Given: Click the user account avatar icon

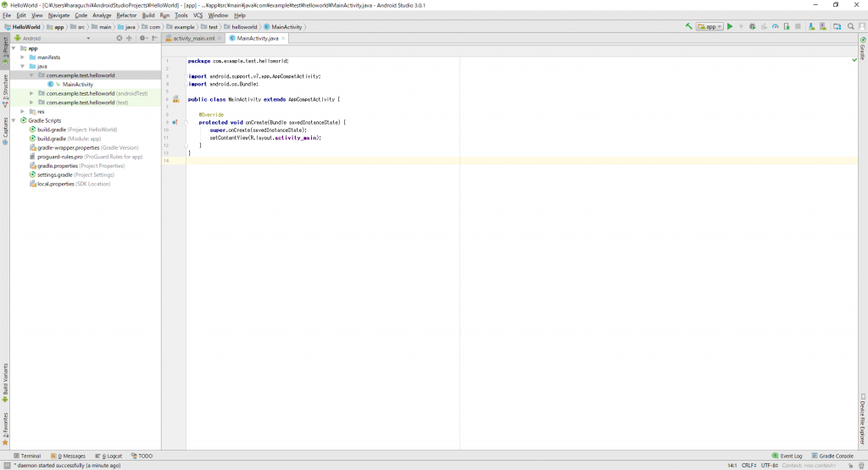Looking at the screenshot, I should click(x=862, y=26).
